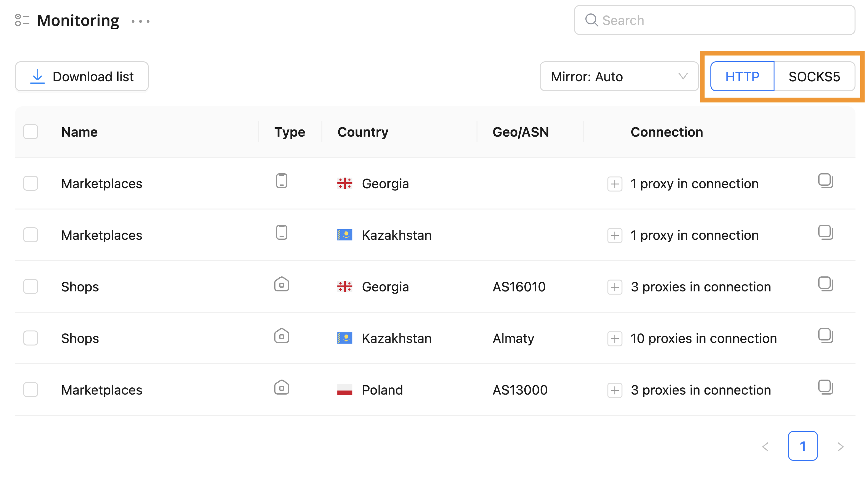The width and height of the screenshot is (868, 479).
Task: Copy connection of Georgia AS16010 row
Action: tap(825, 284)
